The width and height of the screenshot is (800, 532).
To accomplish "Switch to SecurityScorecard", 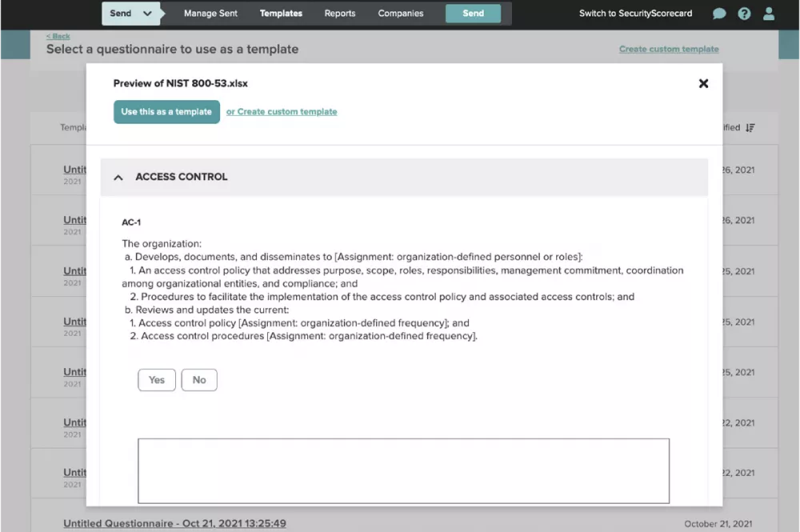I will [635, 14].
